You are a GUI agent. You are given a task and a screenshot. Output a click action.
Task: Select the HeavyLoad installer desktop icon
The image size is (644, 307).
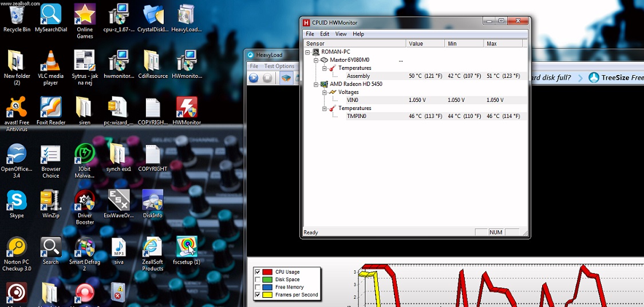point(187,18)
